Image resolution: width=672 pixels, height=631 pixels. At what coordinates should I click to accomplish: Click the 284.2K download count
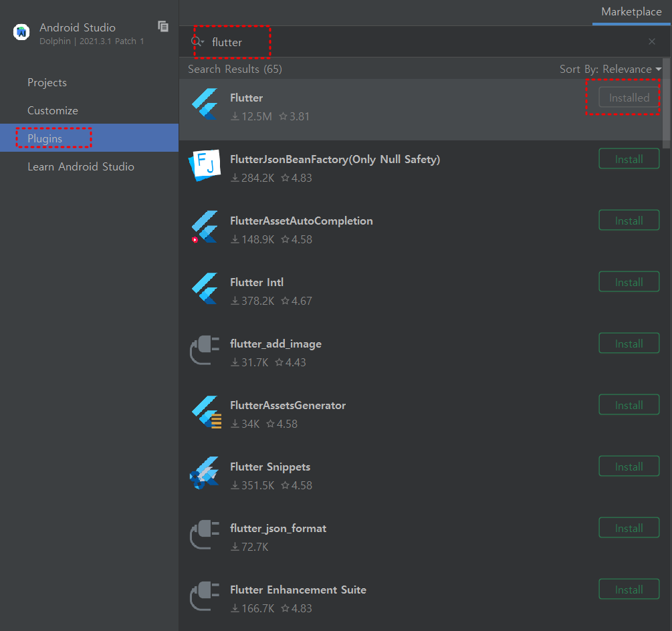tap(253, 178)
